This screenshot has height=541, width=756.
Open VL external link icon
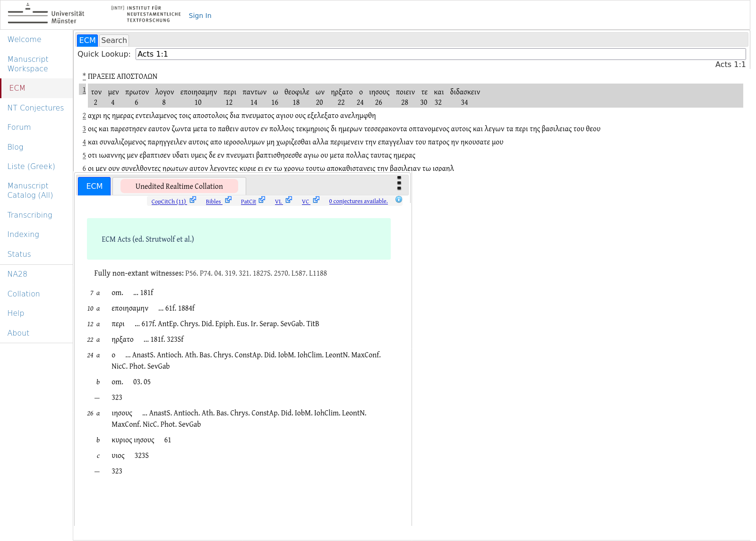click(x=289, y=200)
